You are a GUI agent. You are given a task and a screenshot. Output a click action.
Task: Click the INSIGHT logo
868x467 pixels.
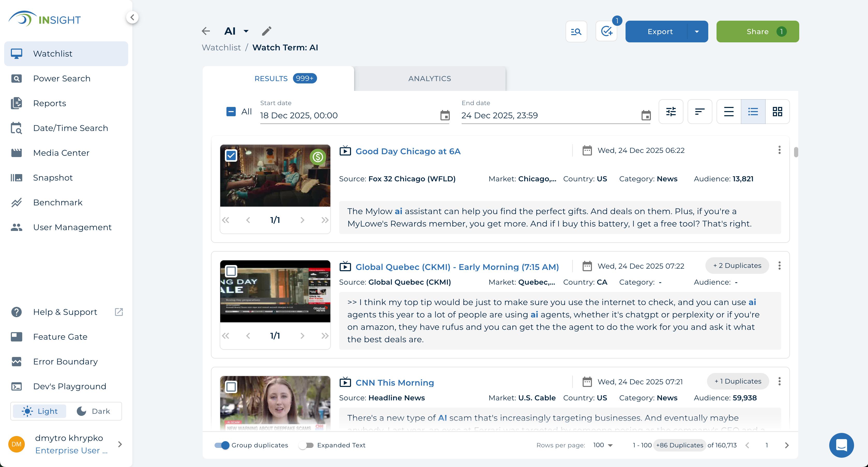(x=44, y=19)
